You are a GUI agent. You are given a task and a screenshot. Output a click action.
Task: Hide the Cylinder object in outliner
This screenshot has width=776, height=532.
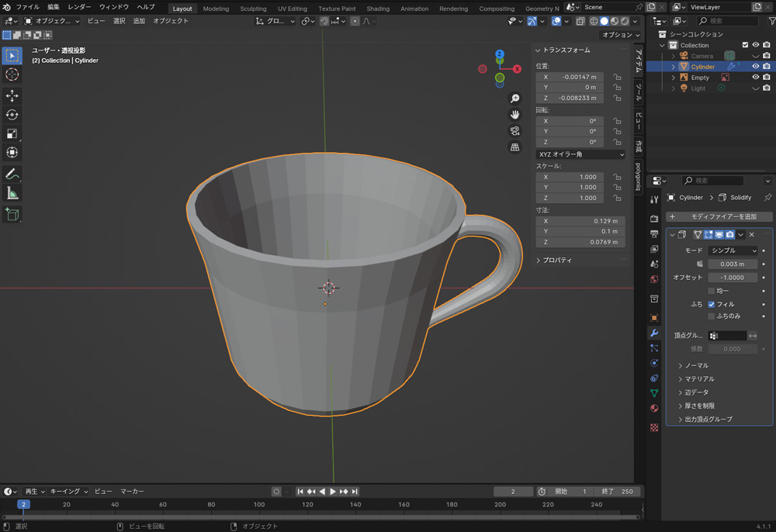[755, 67]
